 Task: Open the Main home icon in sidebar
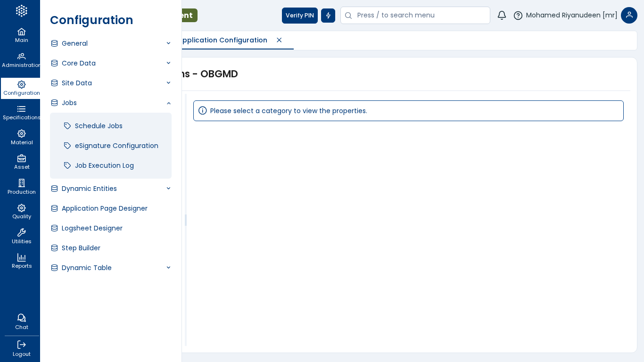click(x=21, y=35)
